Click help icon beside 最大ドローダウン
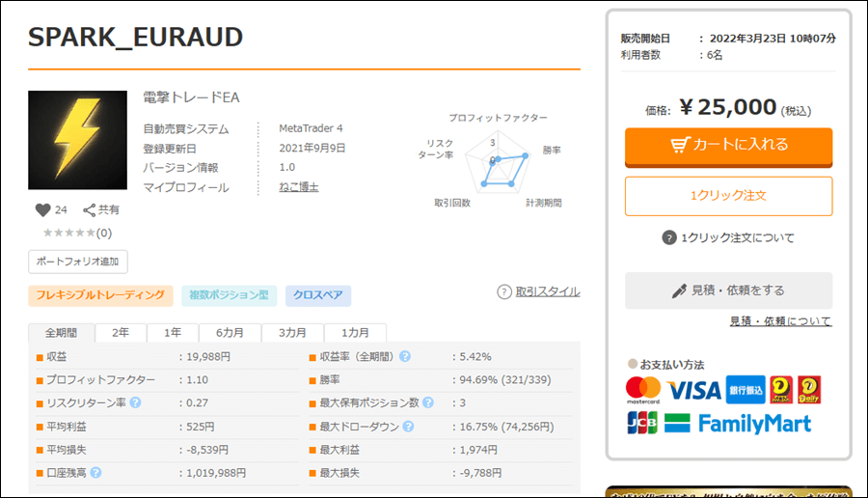 click(409, 427)
